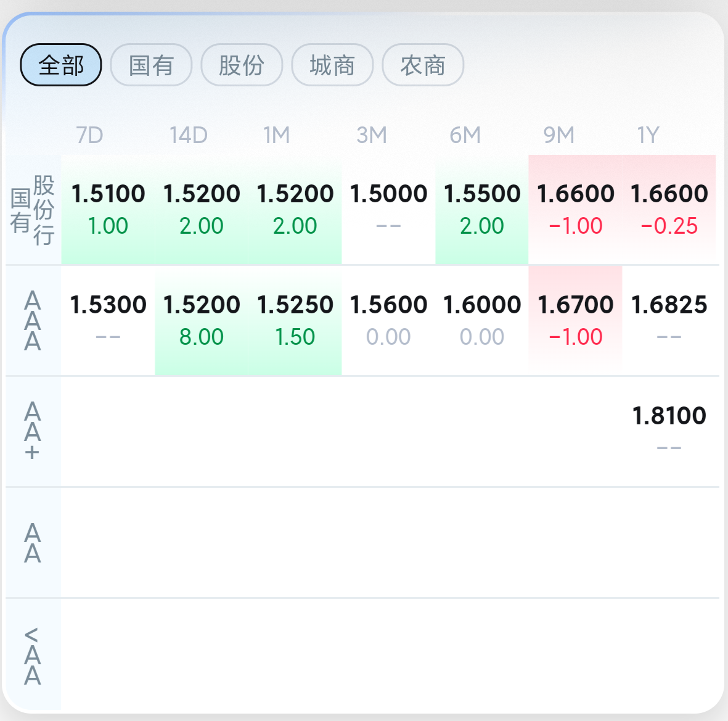Open the 国有股份行 7D cell 1.5100
This screenshot has height=721, width=728.
coord(108,210)
